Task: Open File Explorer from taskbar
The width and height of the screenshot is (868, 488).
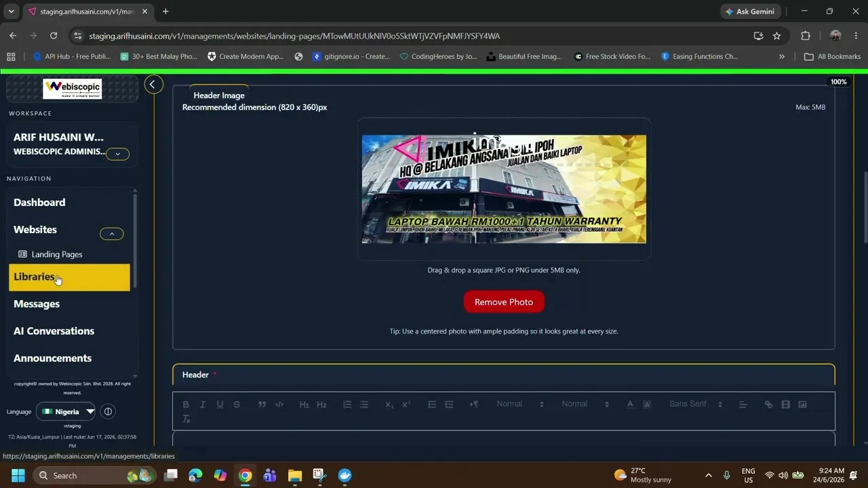Action: [294, 475]
